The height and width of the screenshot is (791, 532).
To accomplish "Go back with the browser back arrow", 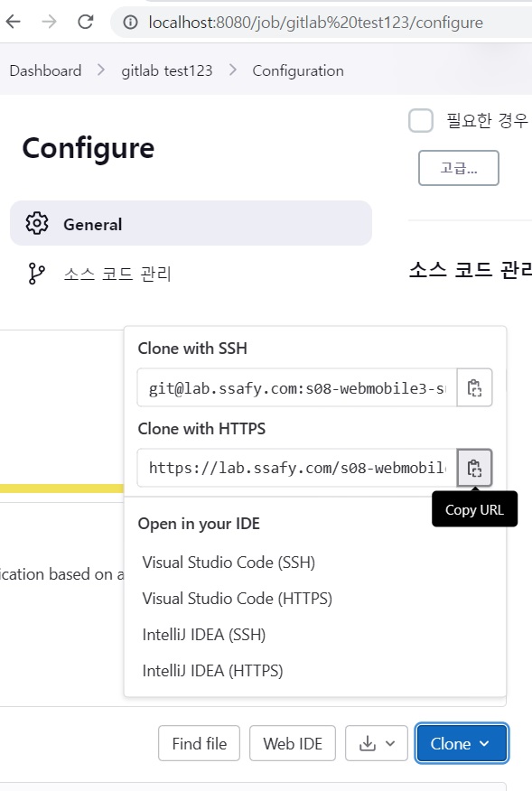I will [14, 22].
